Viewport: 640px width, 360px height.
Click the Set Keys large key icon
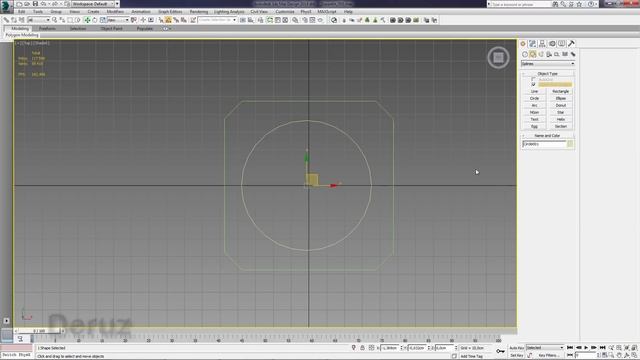(x=500, y=351)
